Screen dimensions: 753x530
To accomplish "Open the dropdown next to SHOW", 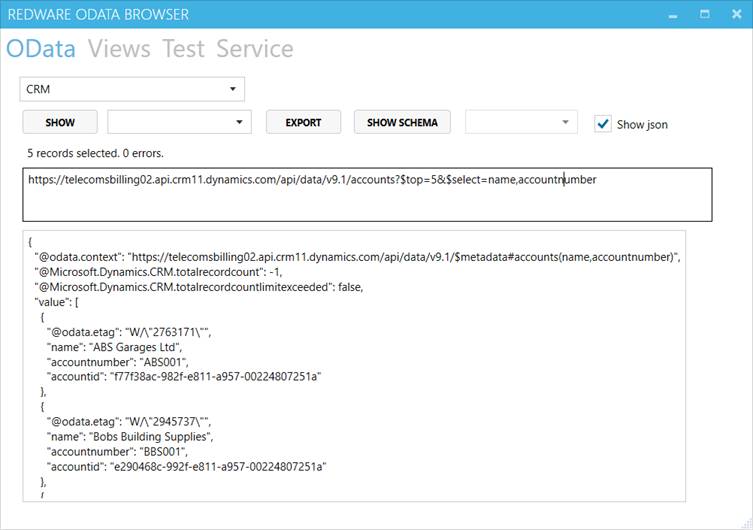I will pos(180,122).
